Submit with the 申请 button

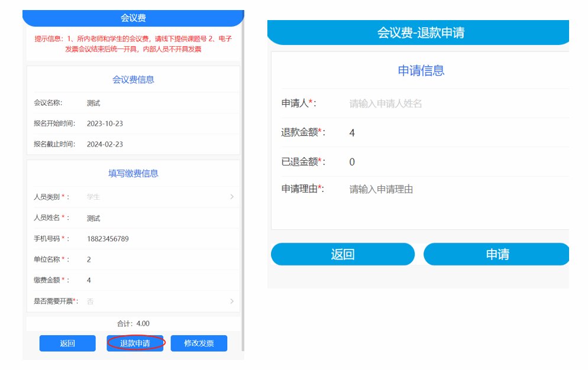[x=497, y=254]
